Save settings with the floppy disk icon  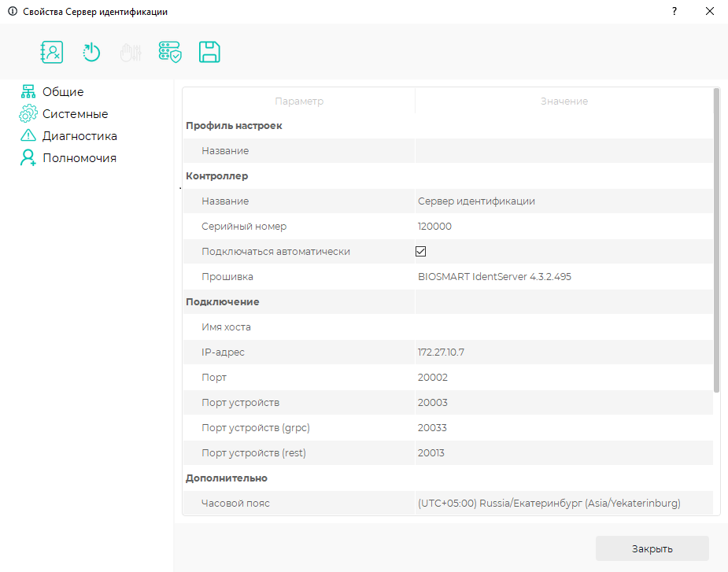coord(209,52)
